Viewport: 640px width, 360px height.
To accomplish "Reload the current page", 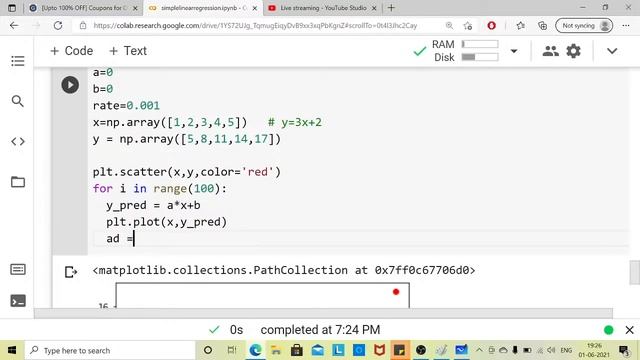I will pyautogui.click(x=58, y=25).
